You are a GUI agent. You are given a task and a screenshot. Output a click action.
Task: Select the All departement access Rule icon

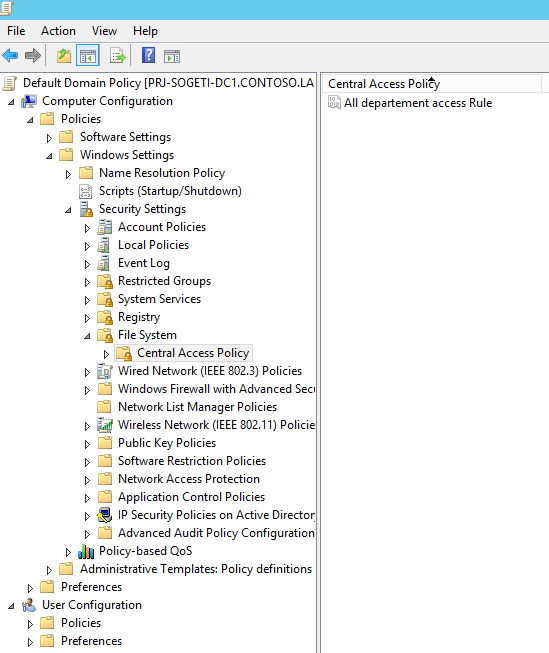[x=334, y=102]
